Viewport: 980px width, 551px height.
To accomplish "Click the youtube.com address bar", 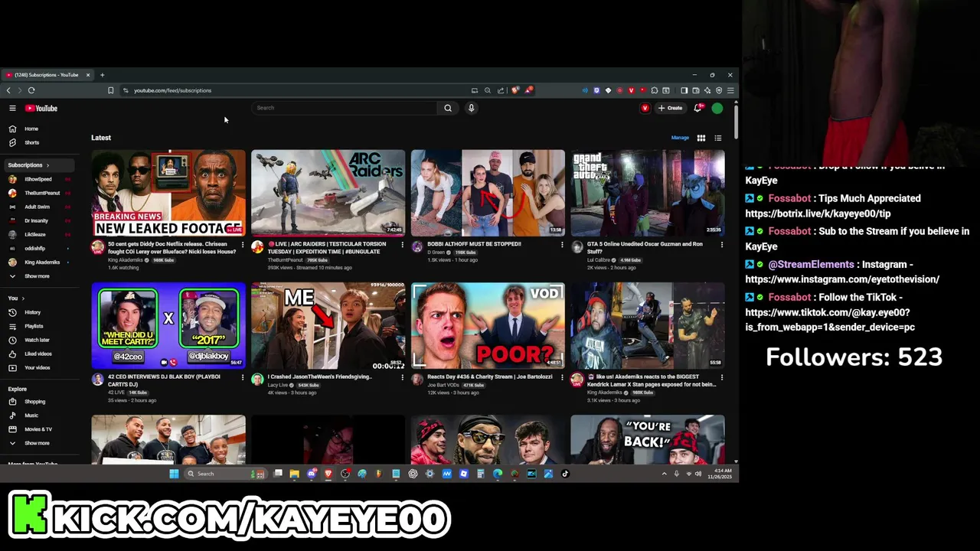I will tap(299, 90).
